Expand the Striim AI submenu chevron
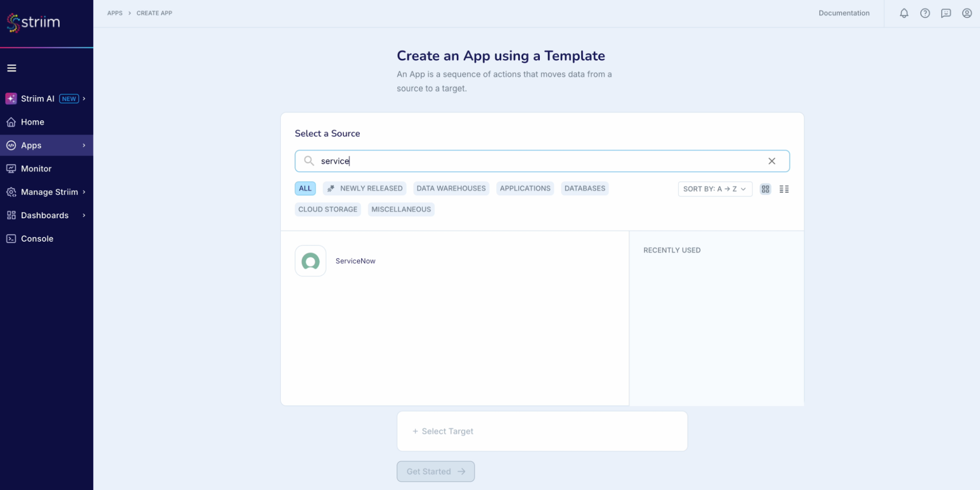 [84, 99]
